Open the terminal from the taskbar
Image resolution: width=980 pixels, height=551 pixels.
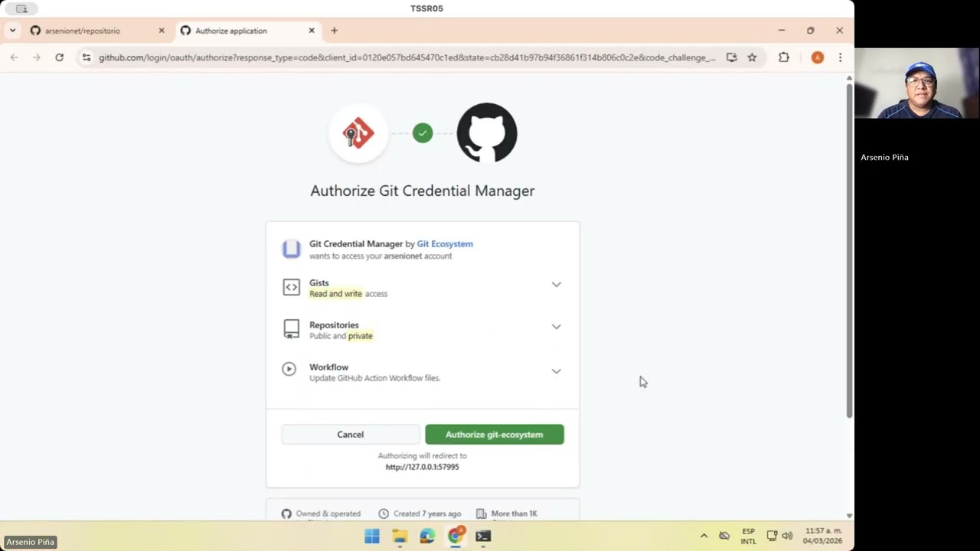[x=483, y=536]
